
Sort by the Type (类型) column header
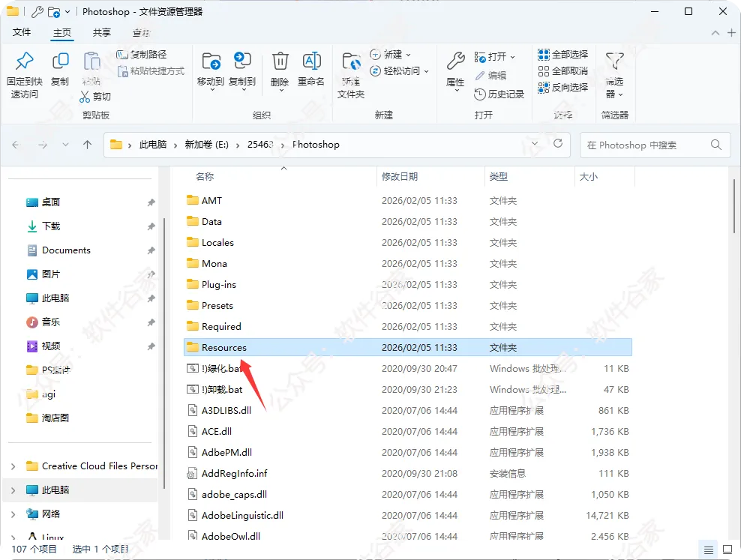point(499,177)
